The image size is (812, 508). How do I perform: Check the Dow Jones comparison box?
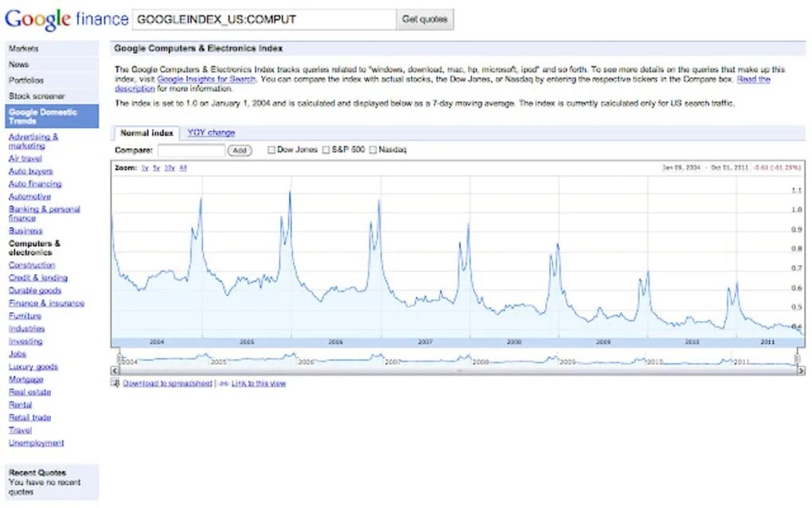[x=271, y=150]
